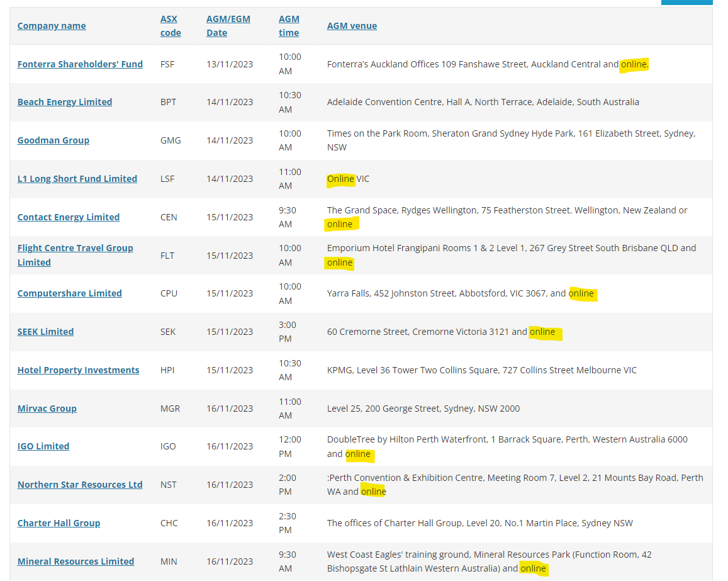The height and width of the screenshot is (581, 728).
Task: Click the 11:00 AM time for L1 Long Short Fund
Action: pos(289,179)
